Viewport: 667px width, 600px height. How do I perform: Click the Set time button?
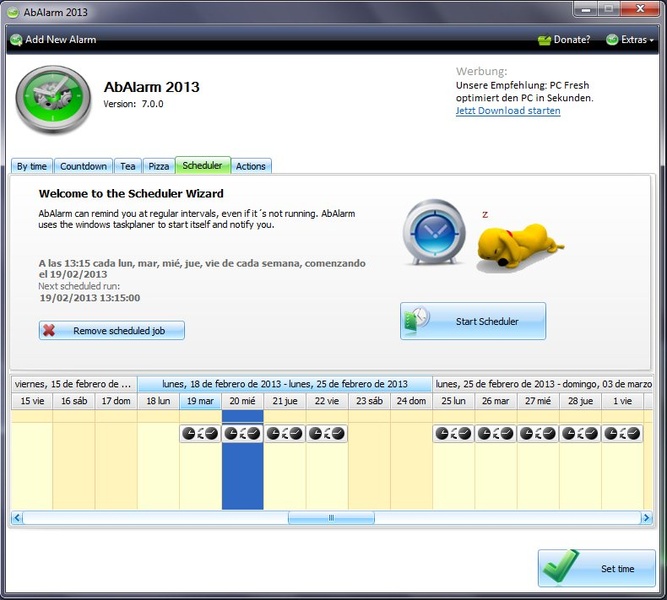coord(596,568)
